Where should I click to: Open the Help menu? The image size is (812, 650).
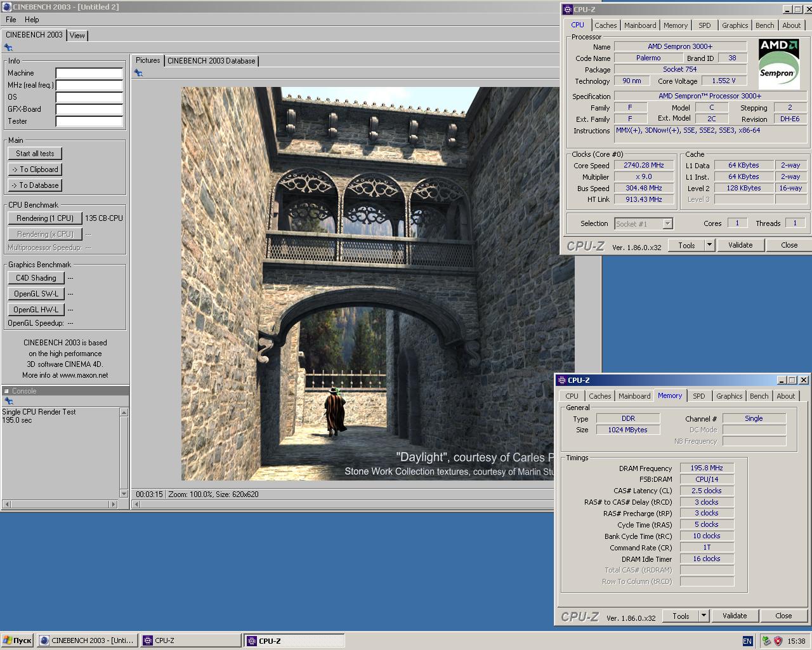click(x=32, y=20)
